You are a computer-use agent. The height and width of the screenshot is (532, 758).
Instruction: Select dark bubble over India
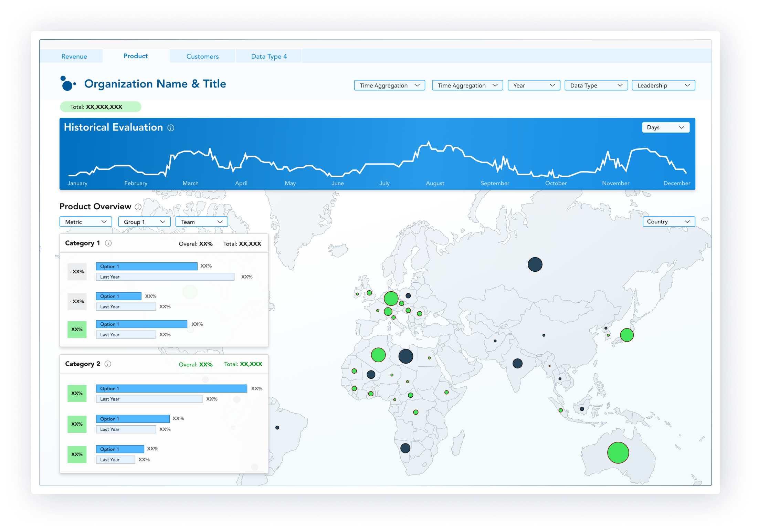[x=517, y=363]
